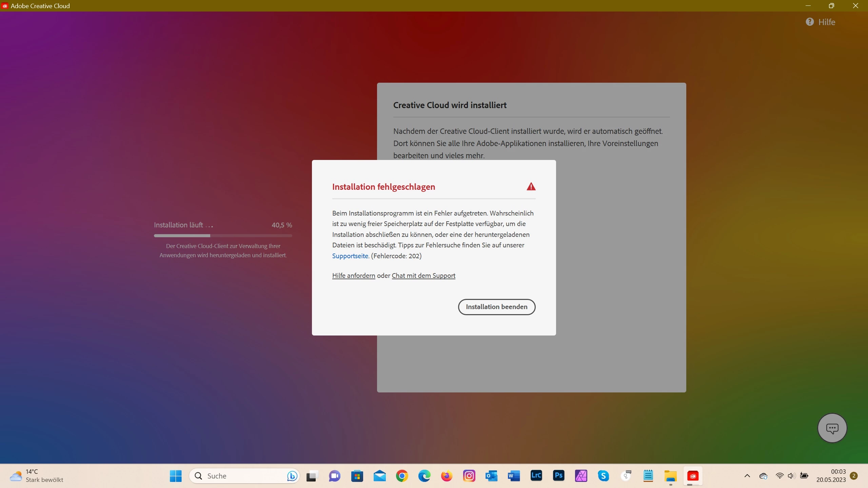The image size is (868, 488).
Task: Click the Hilfe anfordern link
Action: point(353,276)
